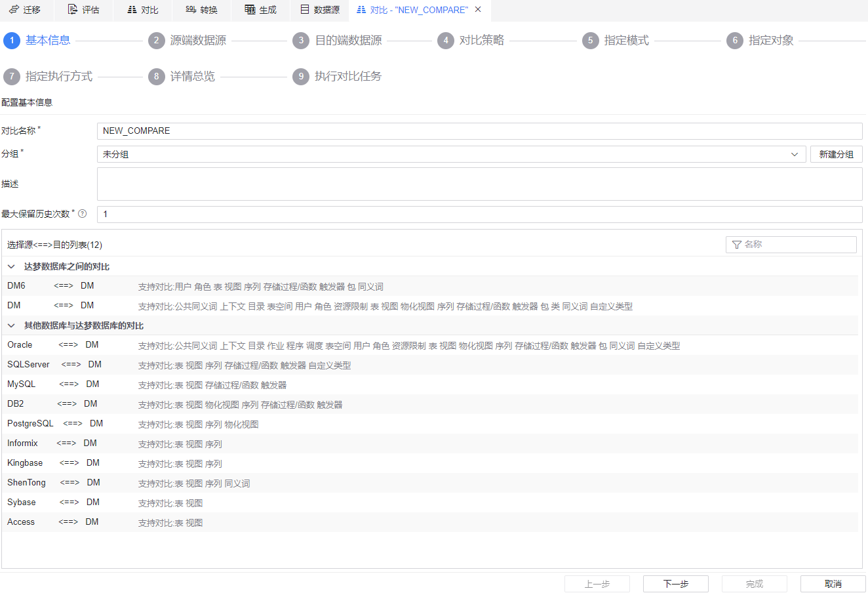Select the Kingbase <==> DM row
Viewport: 868px width, 595px height.
point(430,463)
